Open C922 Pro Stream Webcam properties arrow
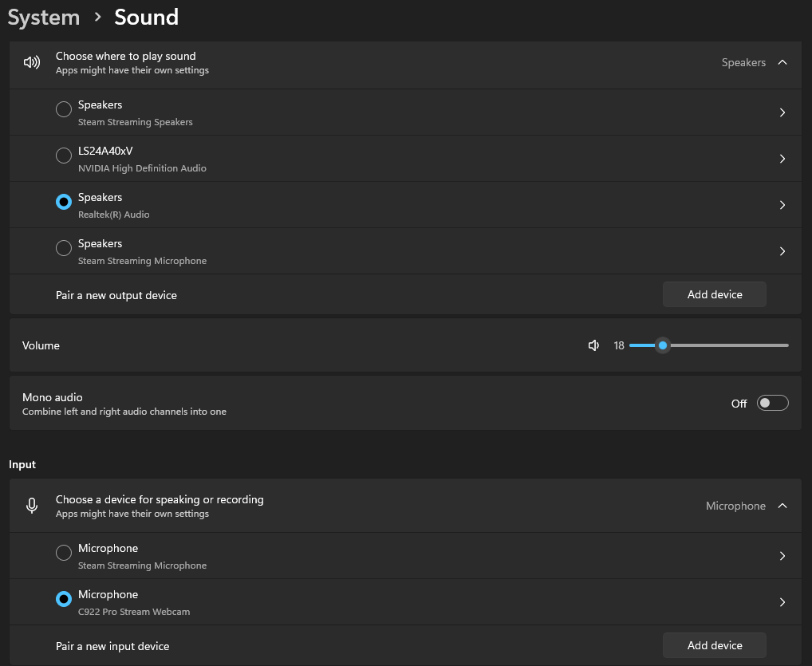The image size is (812, 666). tap(782, 602)
